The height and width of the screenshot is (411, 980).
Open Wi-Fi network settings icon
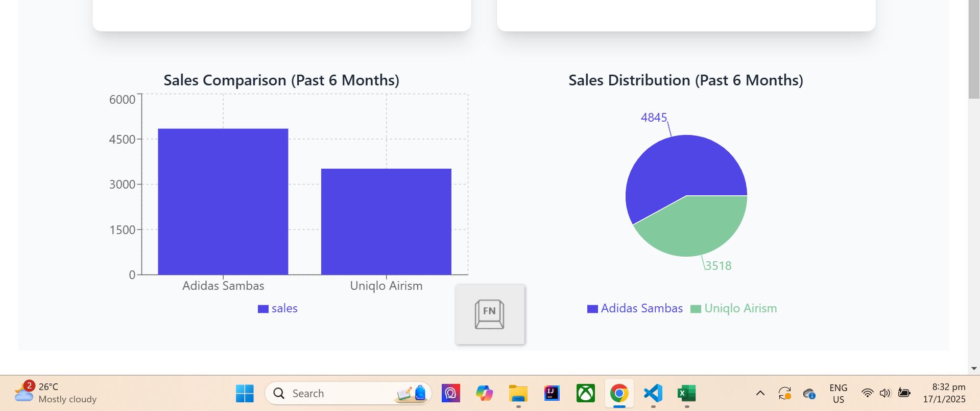click(867, 393)
